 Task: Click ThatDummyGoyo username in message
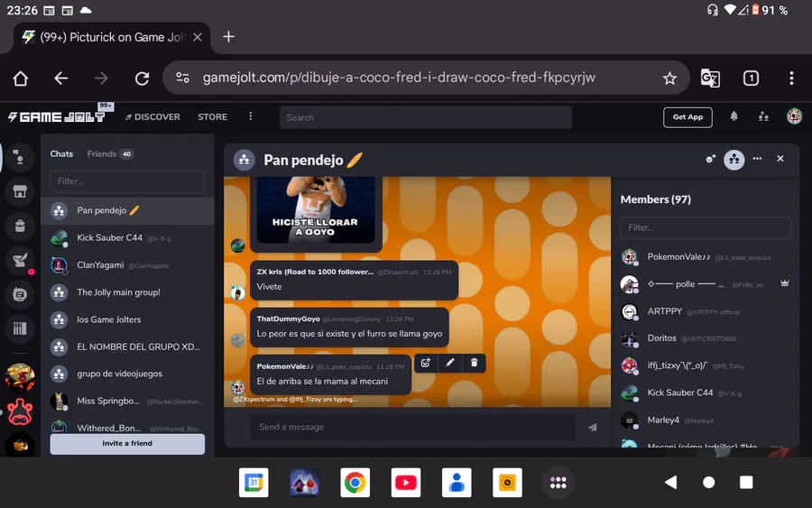[x=288, y=319]
